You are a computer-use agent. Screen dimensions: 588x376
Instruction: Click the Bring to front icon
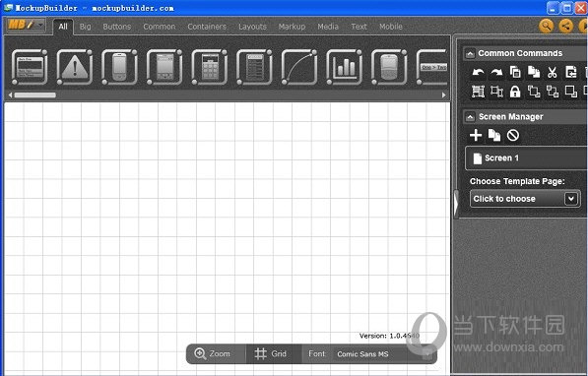click(x=571, y=92)
